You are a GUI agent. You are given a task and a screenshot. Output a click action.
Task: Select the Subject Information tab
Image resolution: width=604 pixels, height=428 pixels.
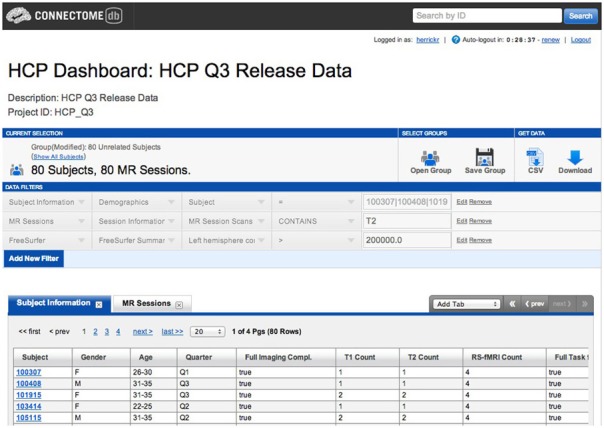pos(53,303)
